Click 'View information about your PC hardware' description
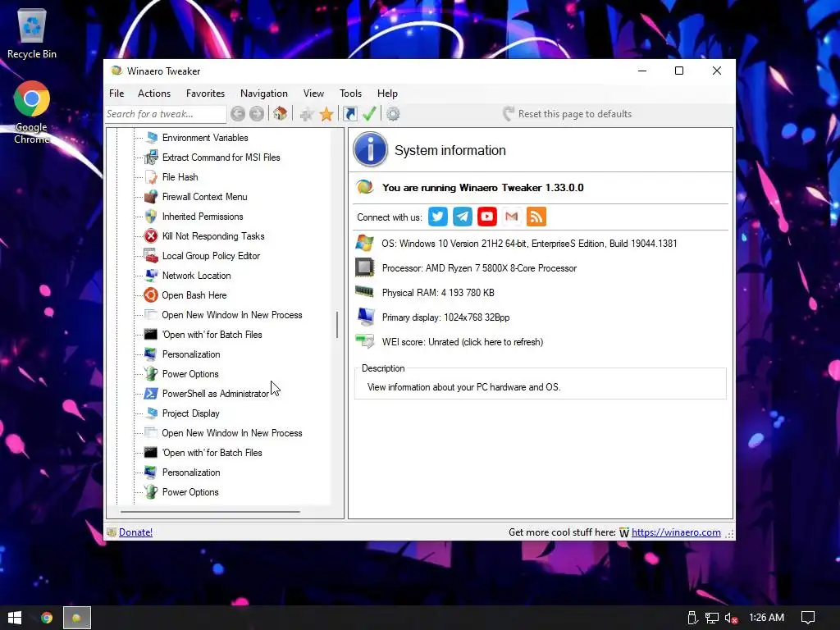The width and height of the screenshot is (840, 630). tap(464, 387)
